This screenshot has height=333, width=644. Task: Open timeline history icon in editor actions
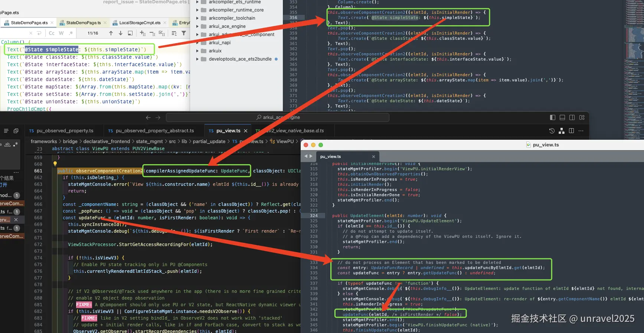coord(552,131)
